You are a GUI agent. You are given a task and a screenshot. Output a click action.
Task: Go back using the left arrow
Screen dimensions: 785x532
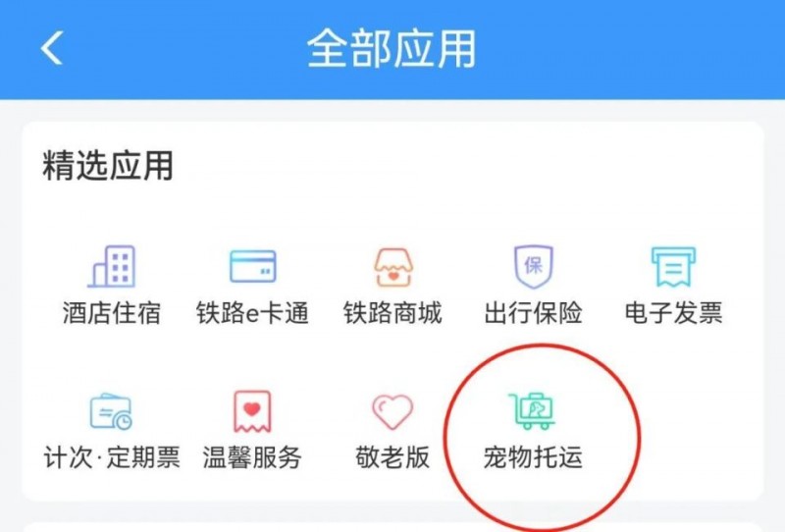coord(52,48)
